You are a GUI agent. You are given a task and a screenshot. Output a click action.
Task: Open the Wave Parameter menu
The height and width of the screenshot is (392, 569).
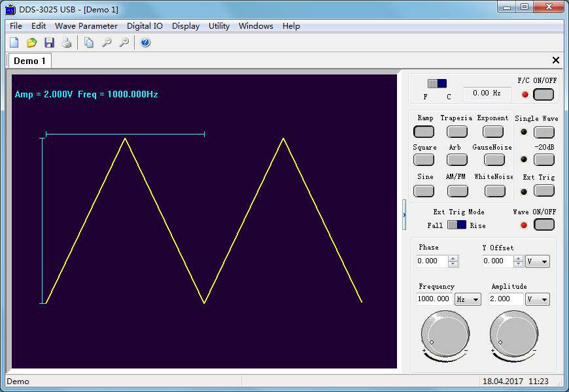point(86,26)
